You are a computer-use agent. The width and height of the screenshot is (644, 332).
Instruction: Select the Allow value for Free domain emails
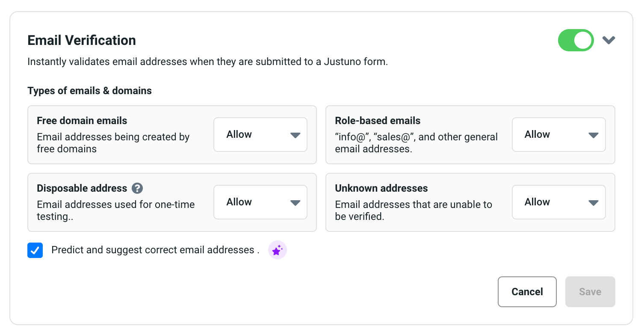coord(239,134)
